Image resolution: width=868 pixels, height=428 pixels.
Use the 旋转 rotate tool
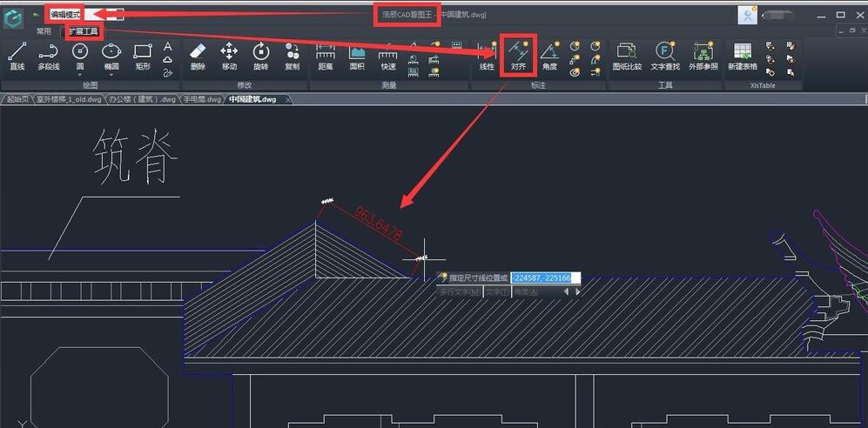click(x=260, y=56)
